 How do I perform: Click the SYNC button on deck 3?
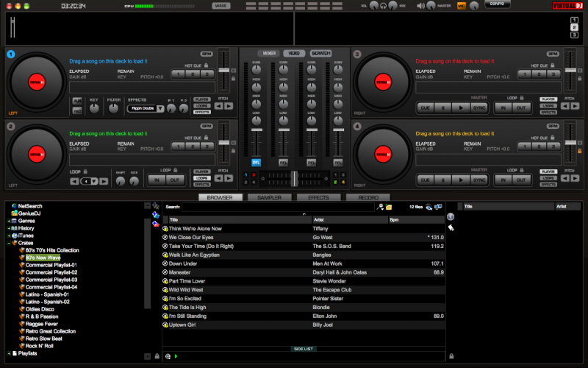tap(479, 107)
